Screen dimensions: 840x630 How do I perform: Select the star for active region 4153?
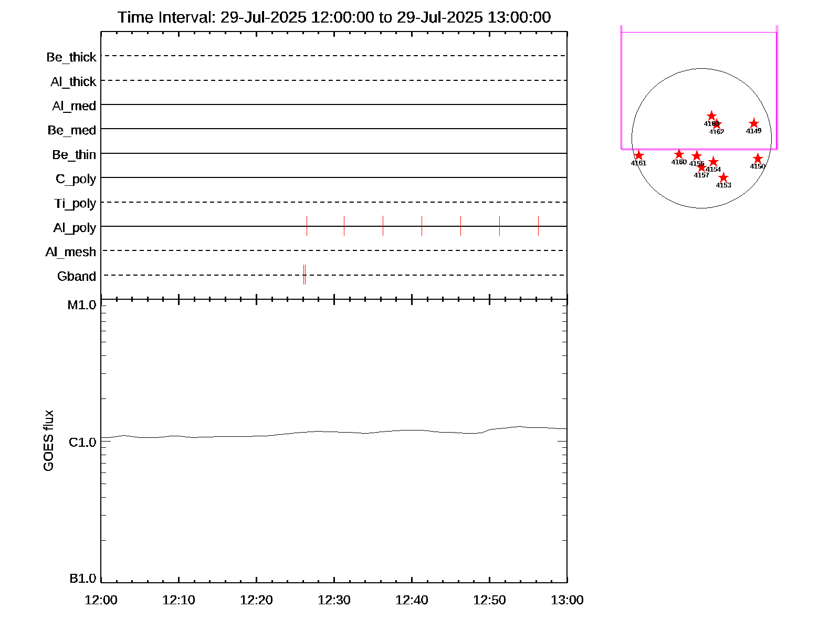pyautogui.click(x=723, y=177)
